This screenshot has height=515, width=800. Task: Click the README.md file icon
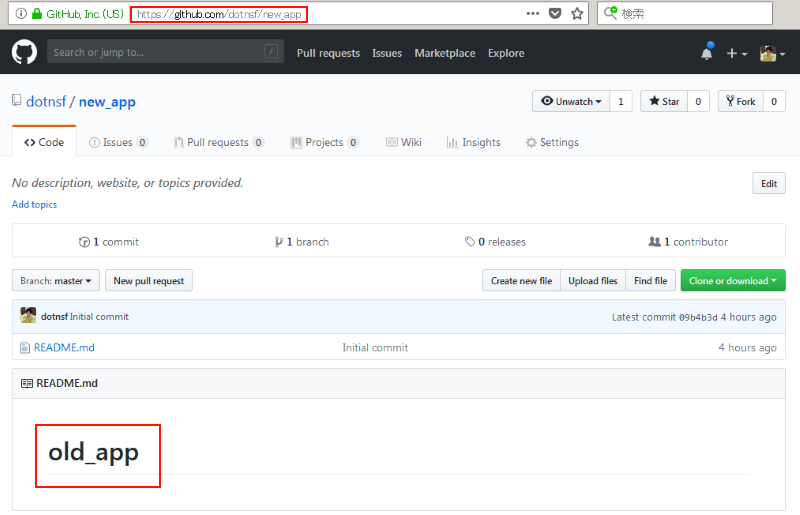coord(24,348)
